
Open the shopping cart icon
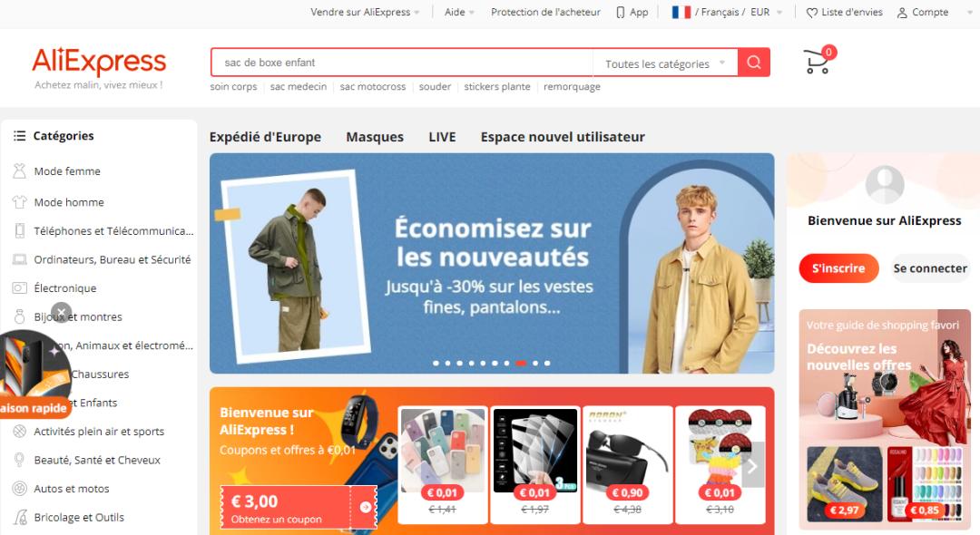(818, 61)
